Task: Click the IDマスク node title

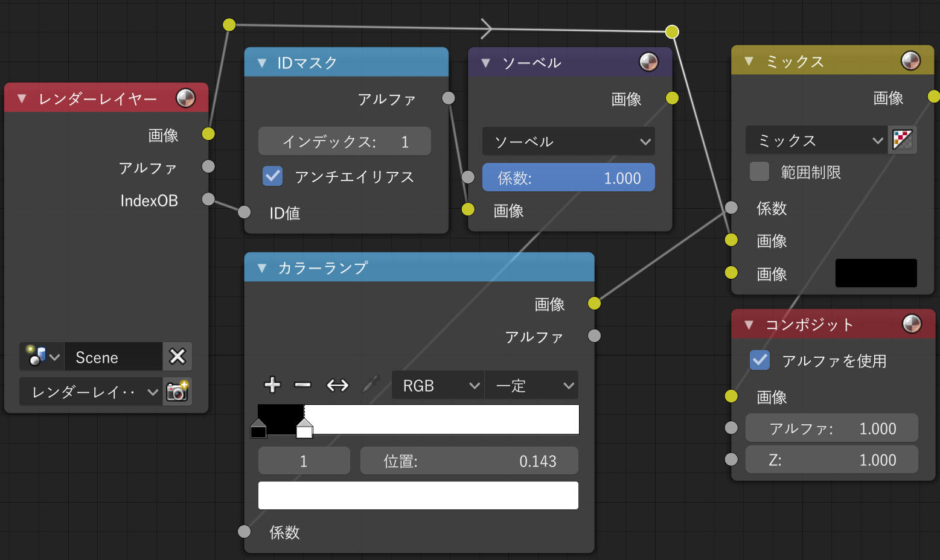Action: click(307, 63)
